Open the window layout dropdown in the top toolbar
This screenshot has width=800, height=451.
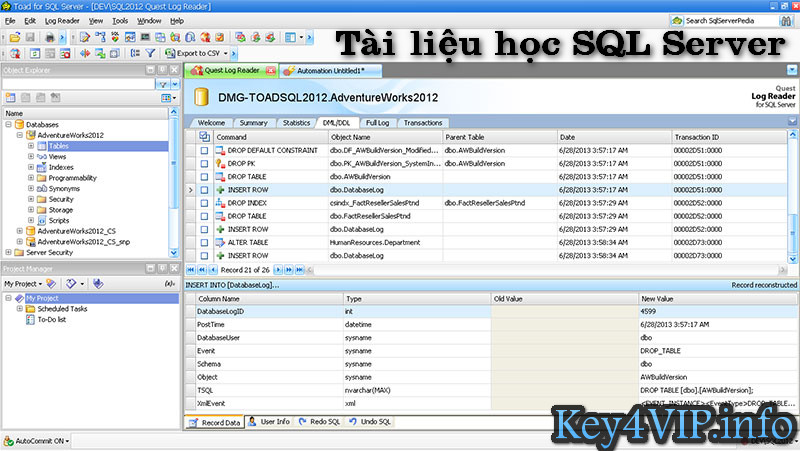(x=301, y=37)
